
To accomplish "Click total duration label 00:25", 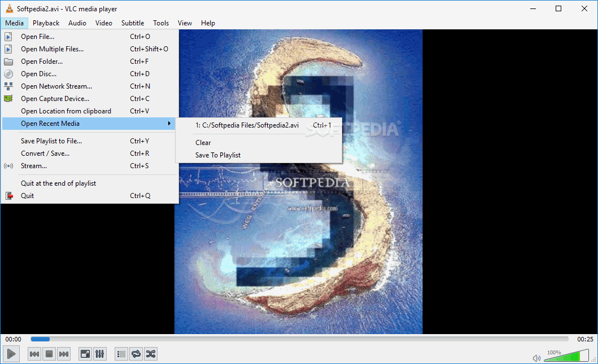I will 585,339.
